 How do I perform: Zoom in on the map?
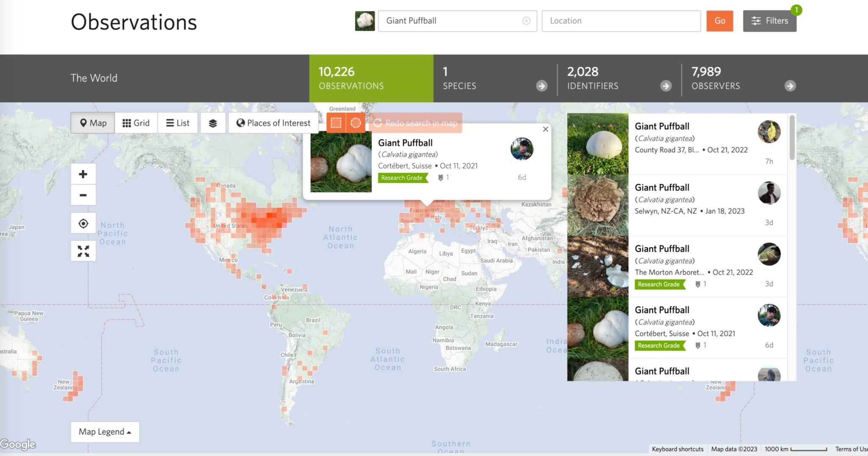83,174
